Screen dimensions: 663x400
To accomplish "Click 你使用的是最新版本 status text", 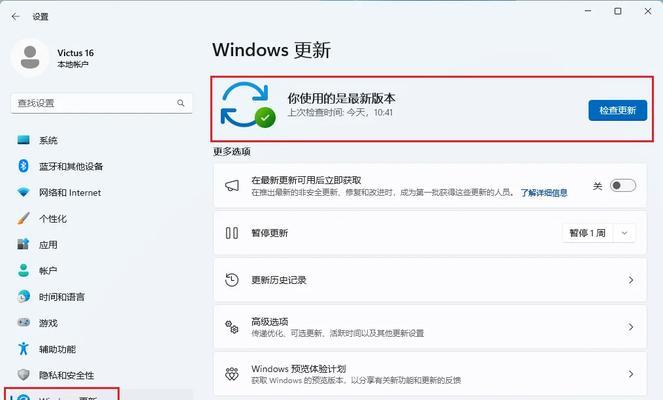I will pos(342,98).
